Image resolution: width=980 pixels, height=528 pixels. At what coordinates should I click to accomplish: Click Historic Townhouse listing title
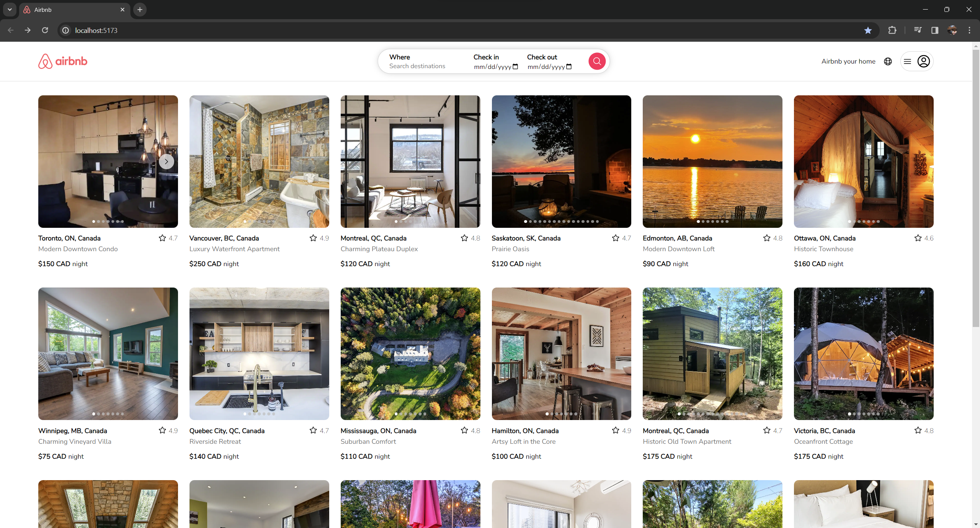click(823, 249)
